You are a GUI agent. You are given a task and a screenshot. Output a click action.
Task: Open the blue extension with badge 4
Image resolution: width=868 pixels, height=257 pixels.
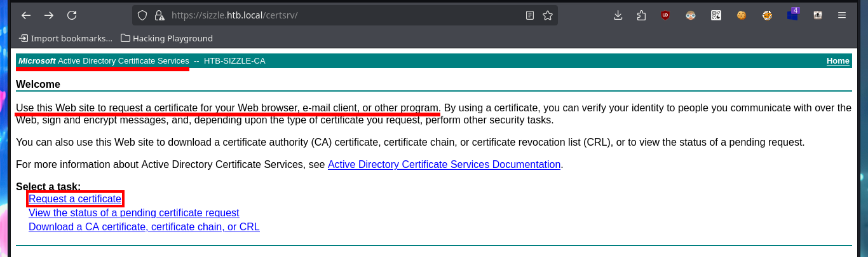[x=793, y=14]
